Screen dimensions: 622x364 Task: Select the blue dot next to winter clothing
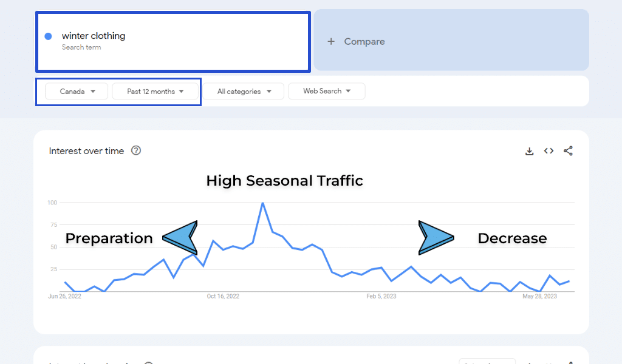[x=49, y=36]
